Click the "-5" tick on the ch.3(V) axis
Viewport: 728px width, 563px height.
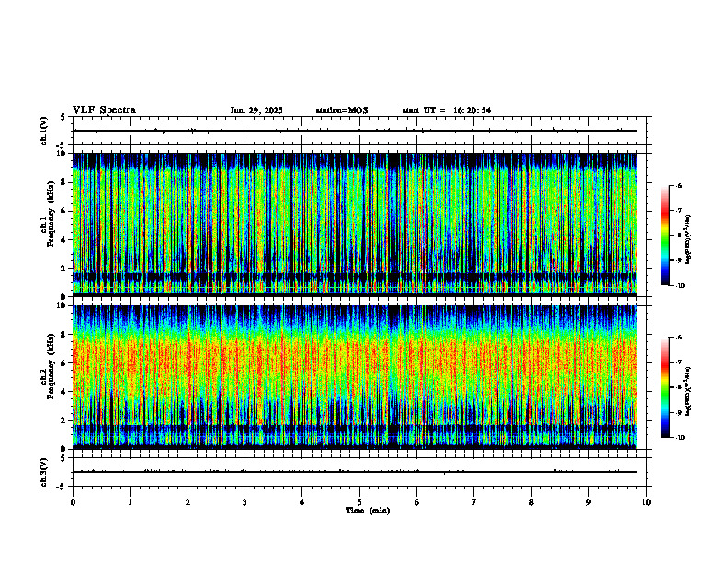tap(62, 487)
